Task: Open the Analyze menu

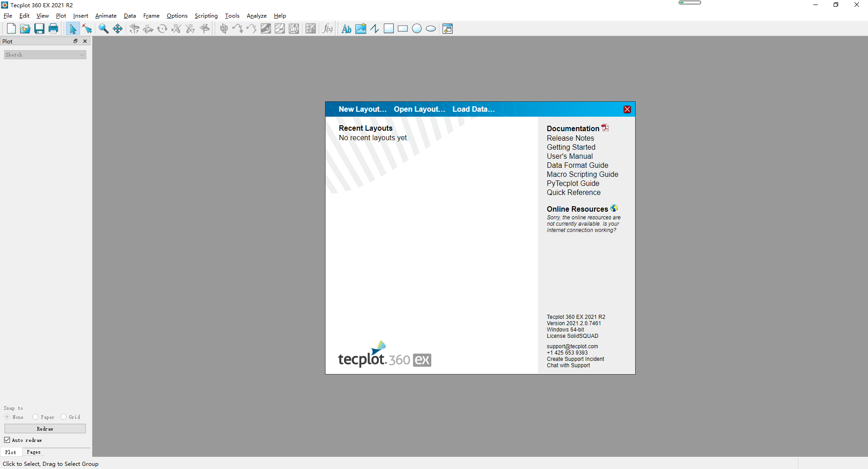Action: [x=256, y=16]
